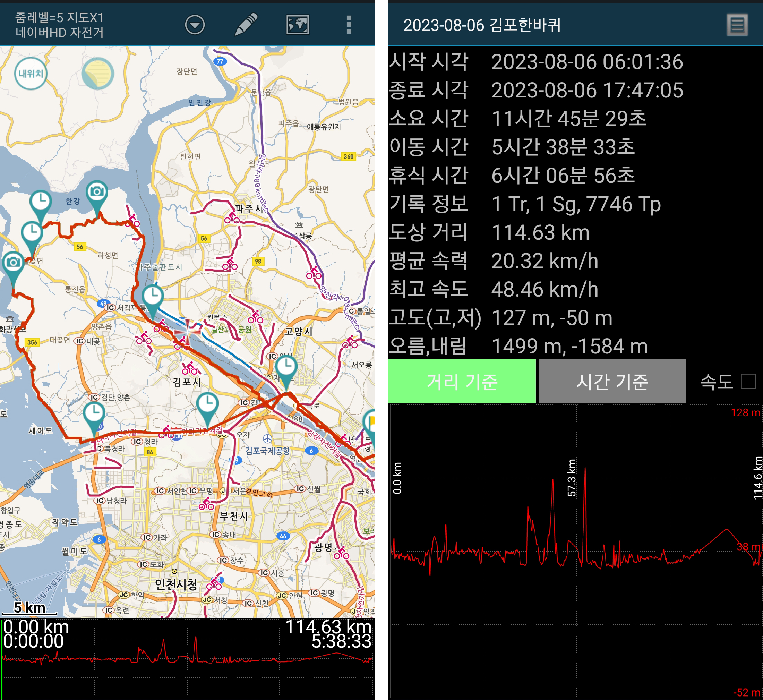The width and height of the screenshot is (763, 700).
Task: Tap the 내위치 my-location button
Action: pyautogui.click(x=31, y=74)
